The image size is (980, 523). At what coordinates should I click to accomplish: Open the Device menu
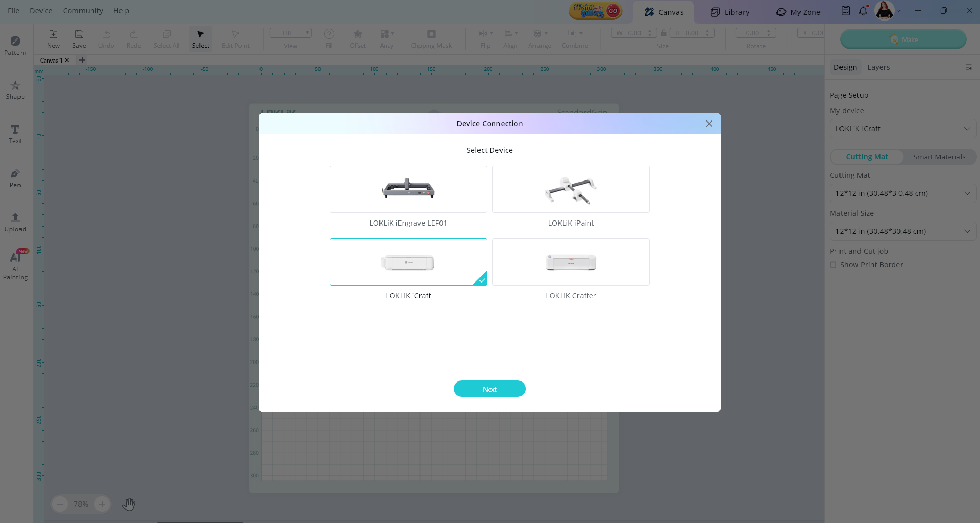coord(41,11)
